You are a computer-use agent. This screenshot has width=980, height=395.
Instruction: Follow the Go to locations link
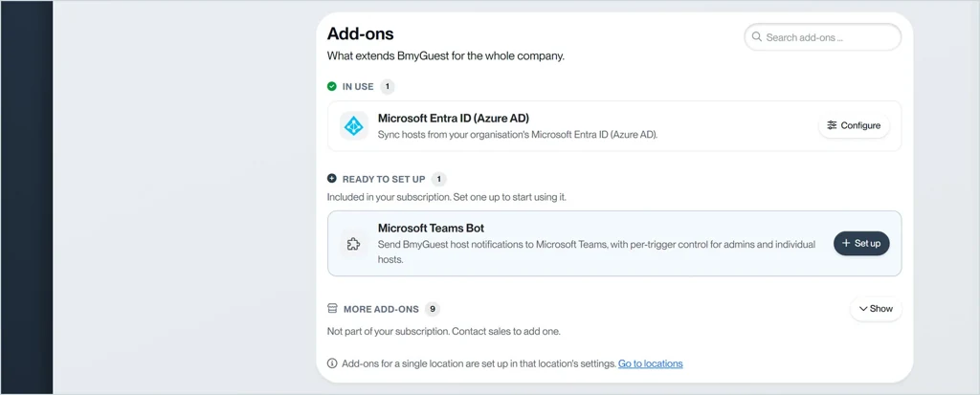tap(650, 363)
